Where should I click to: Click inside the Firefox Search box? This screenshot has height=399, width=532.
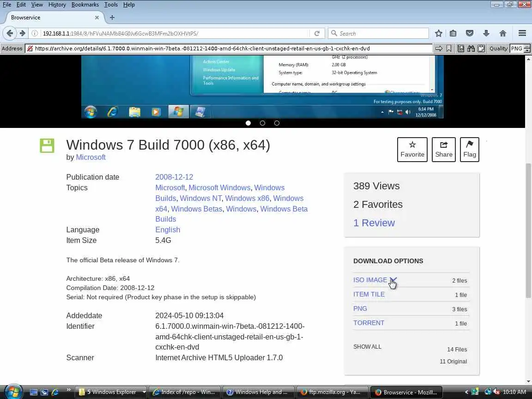(378, 33)
